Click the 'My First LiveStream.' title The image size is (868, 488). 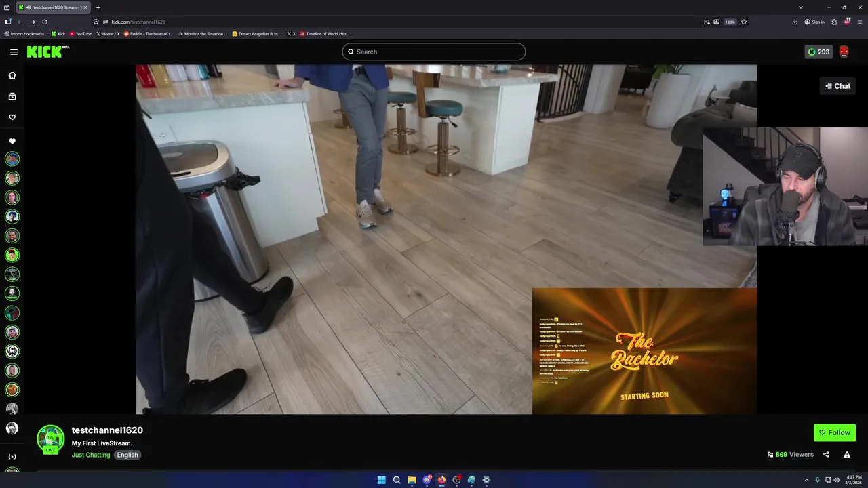[x=102, y=443]
